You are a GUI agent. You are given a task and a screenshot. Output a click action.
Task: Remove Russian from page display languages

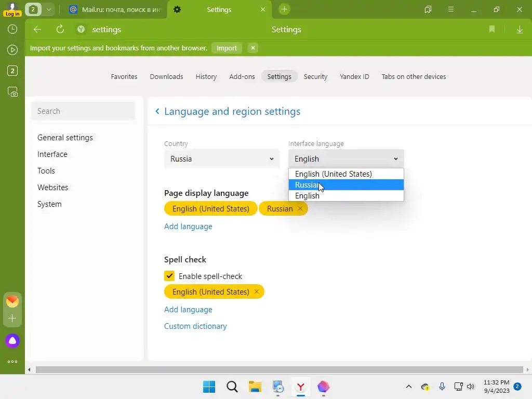(x=300, y=209)
